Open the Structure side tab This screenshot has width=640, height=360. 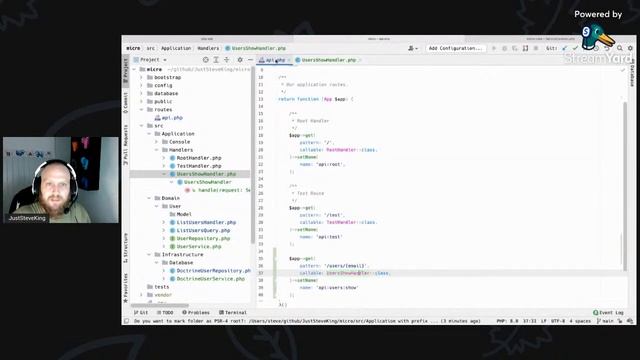tap(126, 248)
